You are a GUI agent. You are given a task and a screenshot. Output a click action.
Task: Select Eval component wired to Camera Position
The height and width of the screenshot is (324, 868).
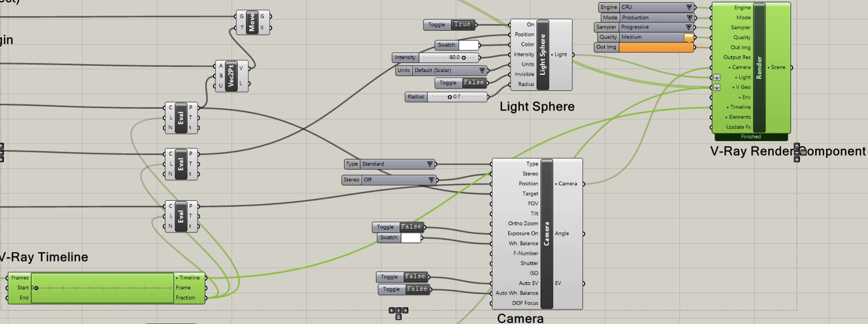coord(181,216)
